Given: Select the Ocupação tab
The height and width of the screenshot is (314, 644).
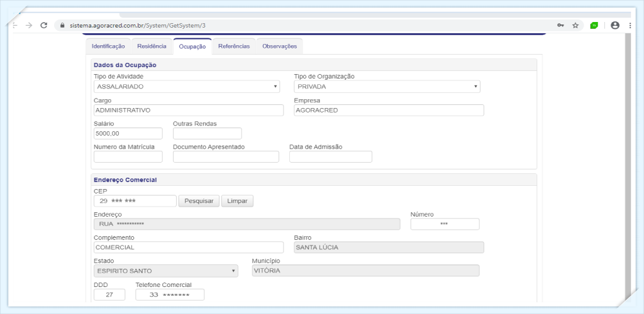Looking at the screenshot, I should point(192,46).
